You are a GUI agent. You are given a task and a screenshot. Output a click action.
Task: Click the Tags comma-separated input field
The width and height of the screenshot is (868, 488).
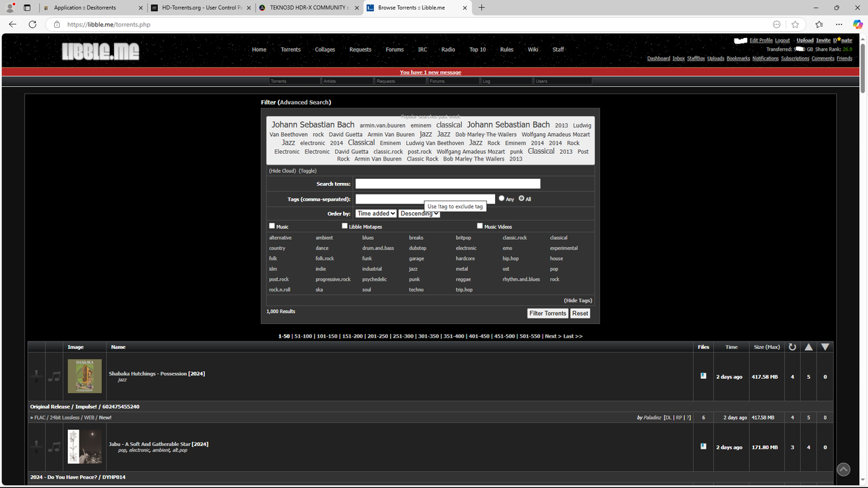click(x=425, y=199)
